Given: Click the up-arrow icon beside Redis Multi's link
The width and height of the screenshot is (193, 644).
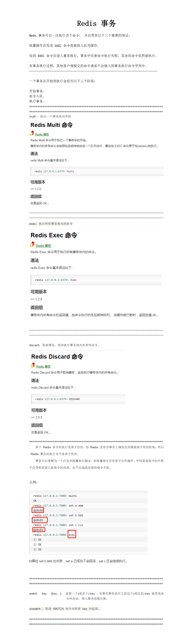Looking at the screenshot, I should [x=32, y=133].
